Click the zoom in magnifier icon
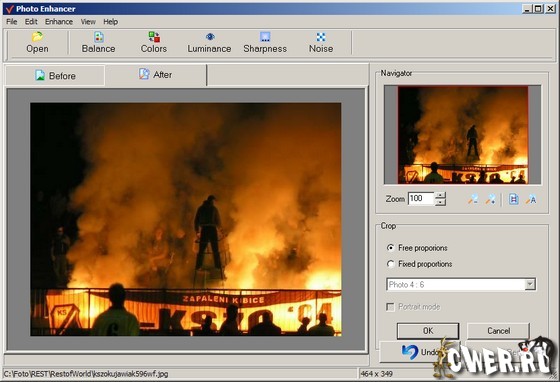The height and width of the screenshot is (382, 560). [x=490, y=199]
